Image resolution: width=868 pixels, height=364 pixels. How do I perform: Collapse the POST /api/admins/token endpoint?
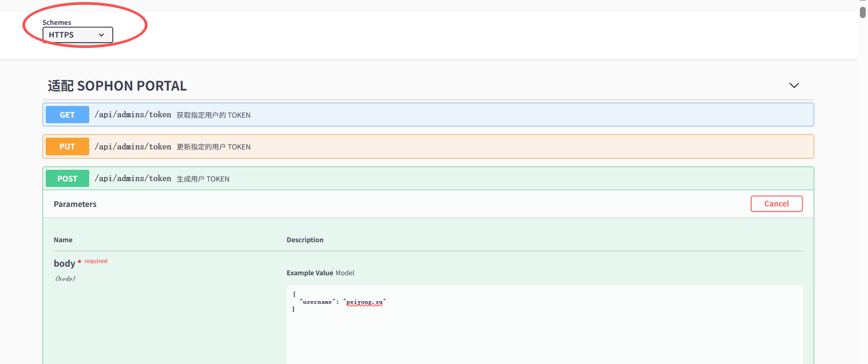(x=428, y=178)
